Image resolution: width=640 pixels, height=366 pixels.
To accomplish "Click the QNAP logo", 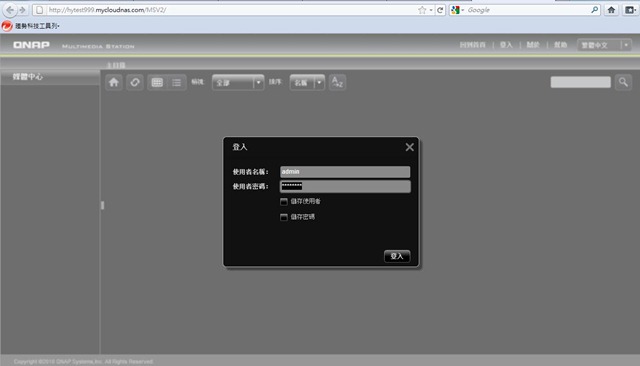I will [x=31, y=45].
